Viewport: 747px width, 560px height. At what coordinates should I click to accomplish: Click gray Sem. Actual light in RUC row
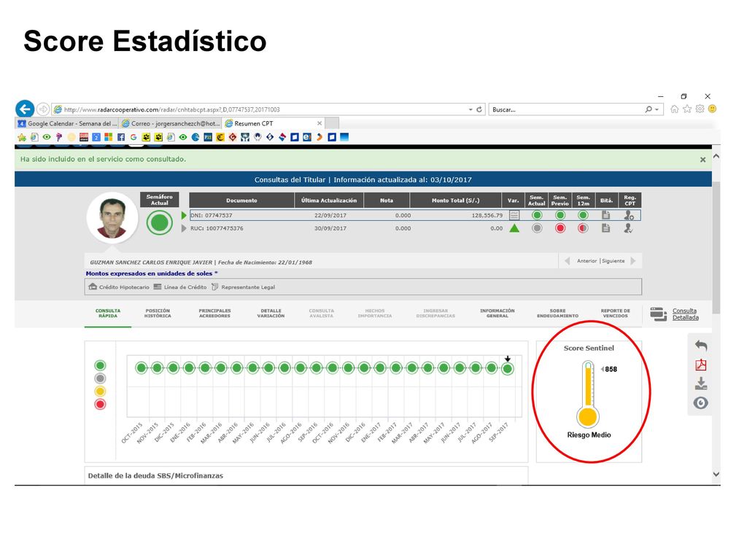[x=537, y=228]
